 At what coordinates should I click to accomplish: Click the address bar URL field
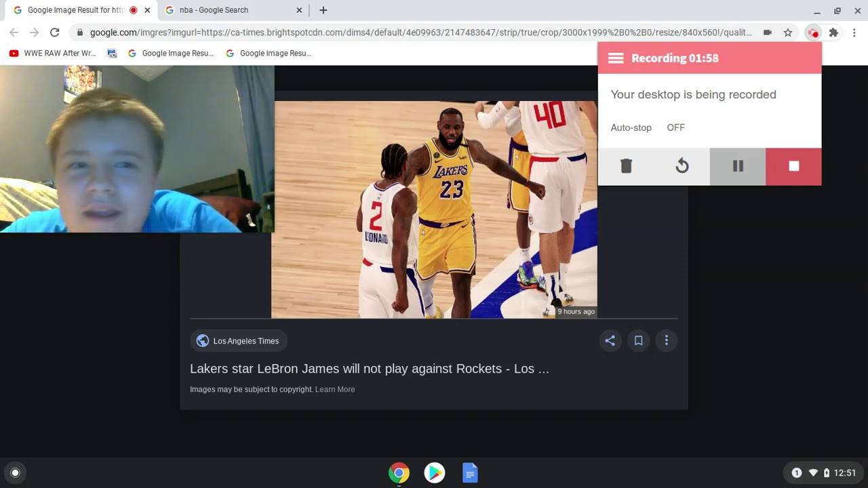pyautogui.click(x=420, y=33)
